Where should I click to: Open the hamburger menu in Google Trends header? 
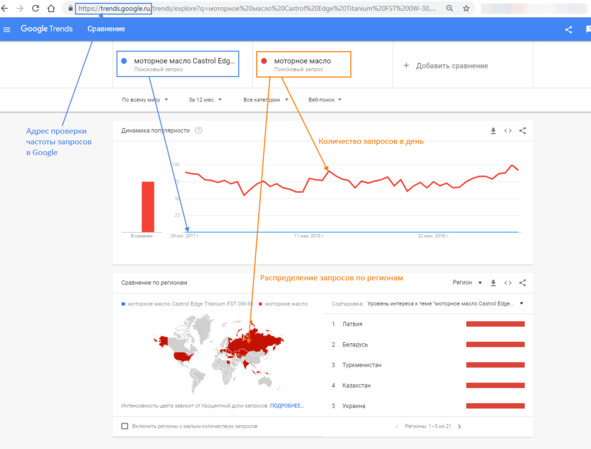[x=6, y=29]
